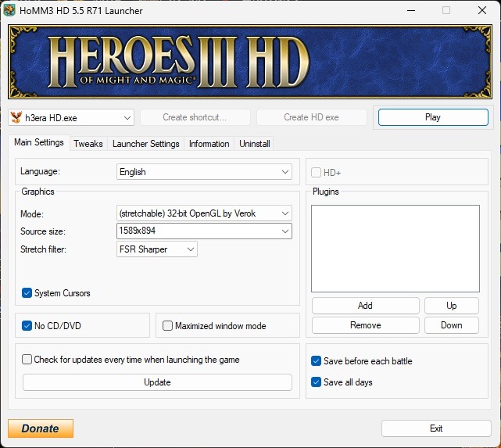Open the Uninstall tab
The height and width of the screenshot is (448, 501).
(x=255, y=144)
